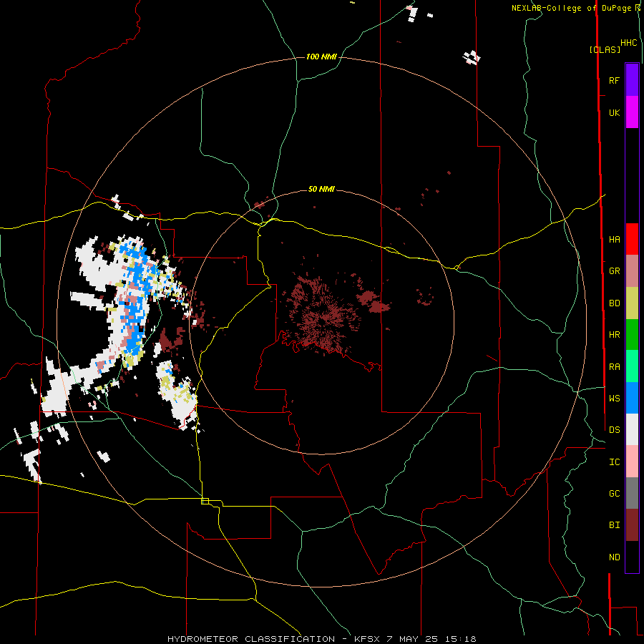Click the BI legend label
The image size is (644, 644).
click(614, 525)
